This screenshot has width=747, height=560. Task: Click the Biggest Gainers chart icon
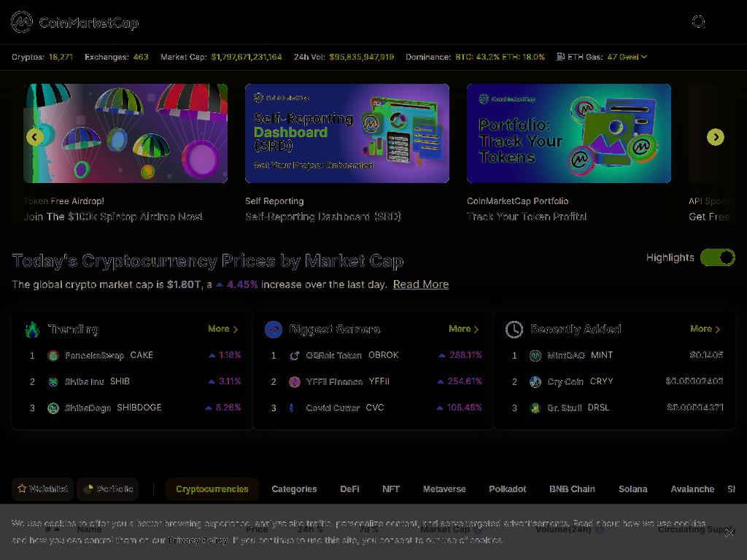coord(274,329)
